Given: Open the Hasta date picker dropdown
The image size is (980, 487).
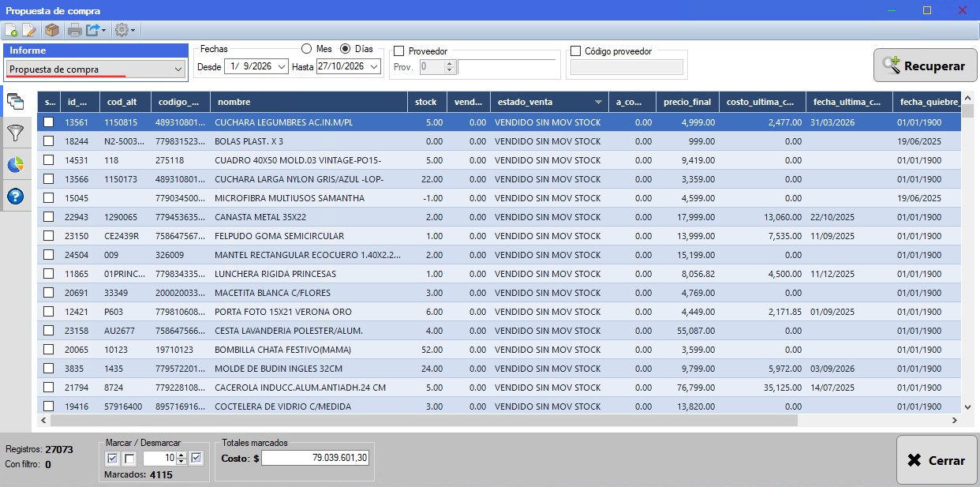Looking at the screenshot, I should pos(374,67).
